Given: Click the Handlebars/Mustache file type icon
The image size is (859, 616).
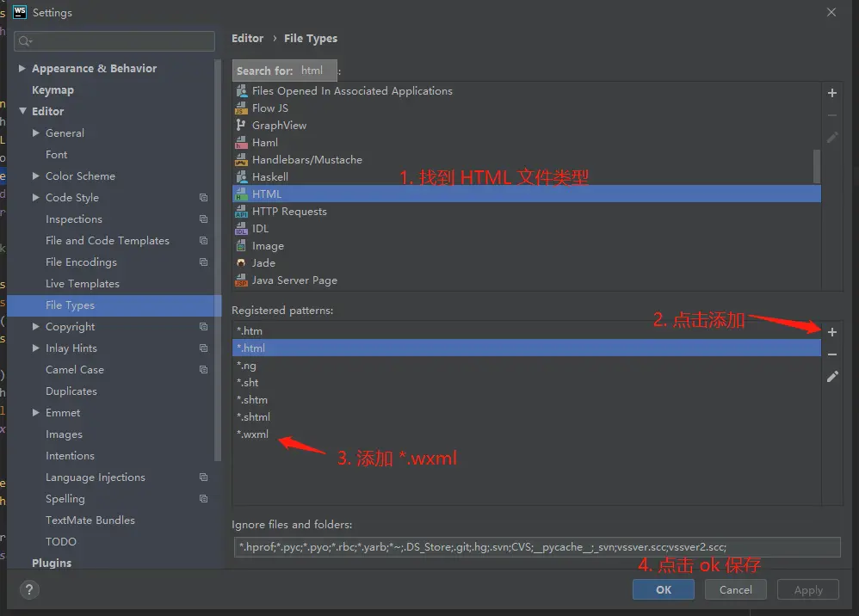Looking at the screenshot, I should point(241,159).
